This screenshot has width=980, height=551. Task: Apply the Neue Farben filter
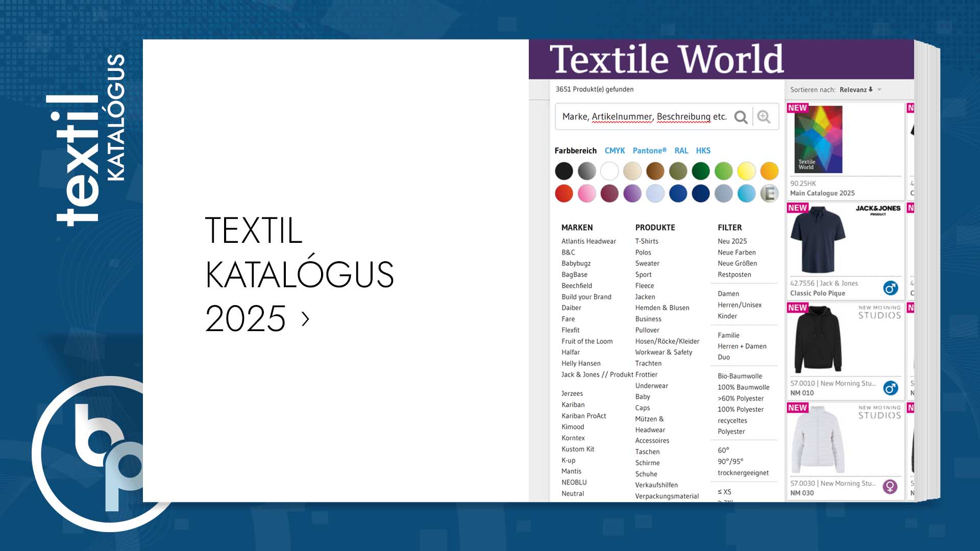737,253
